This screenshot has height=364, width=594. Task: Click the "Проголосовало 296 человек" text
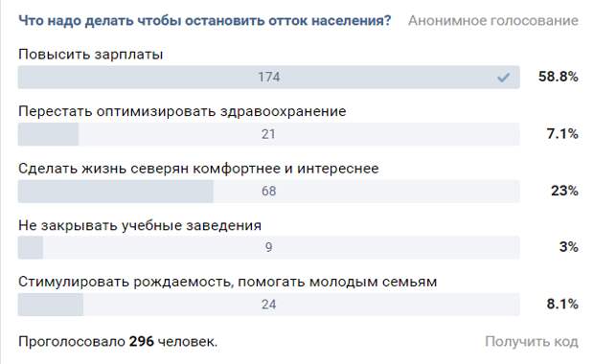pyautogui.click(x=118, y=342)
